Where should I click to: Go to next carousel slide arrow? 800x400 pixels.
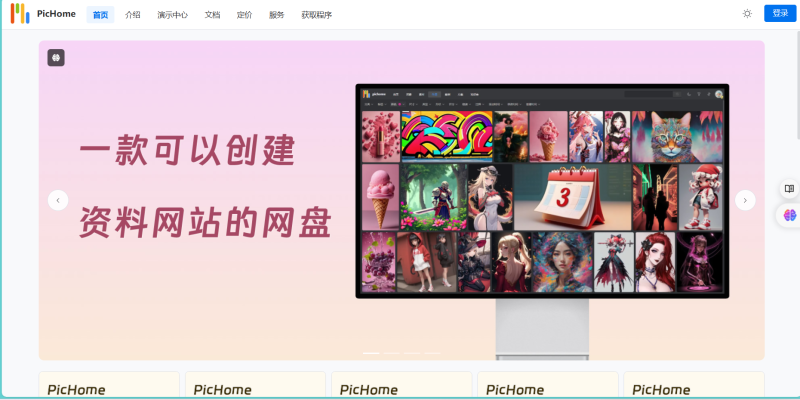pyautogui.click(x=745, y=200)
